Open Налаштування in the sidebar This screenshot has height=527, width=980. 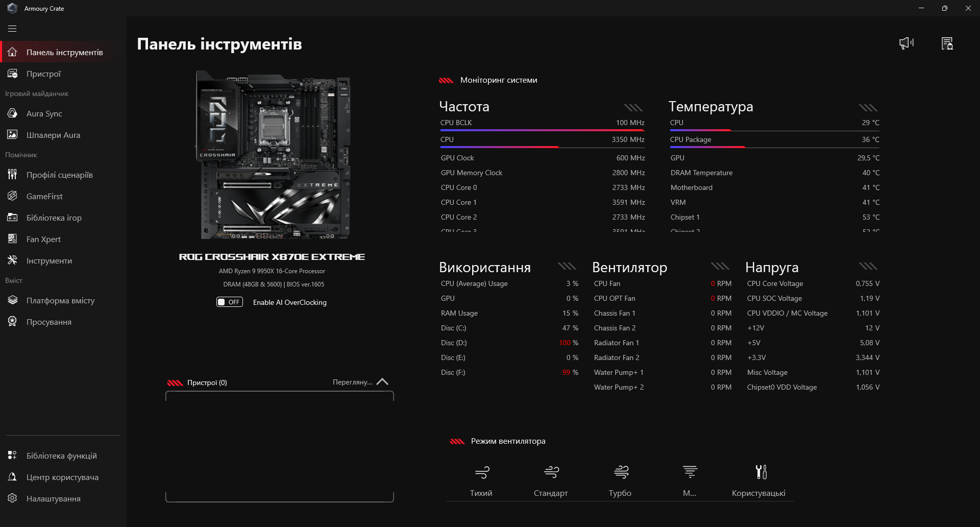point(63,498)
